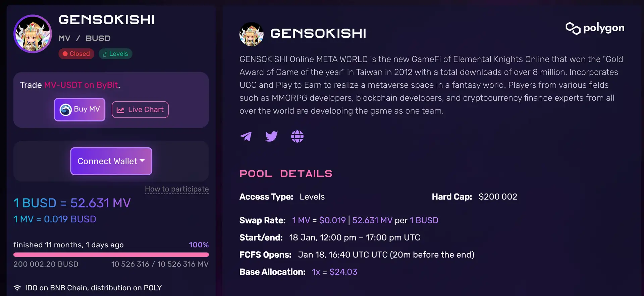Open the Telegram icon link
644x296 pixels.
(x=246, y=136)
